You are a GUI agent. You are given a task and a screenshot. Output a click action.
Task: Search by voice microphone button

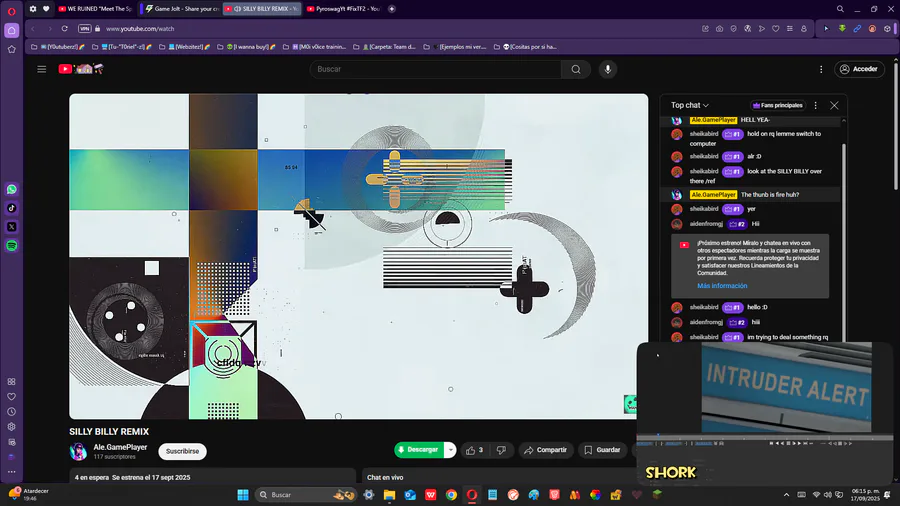[x=608, y=69]
